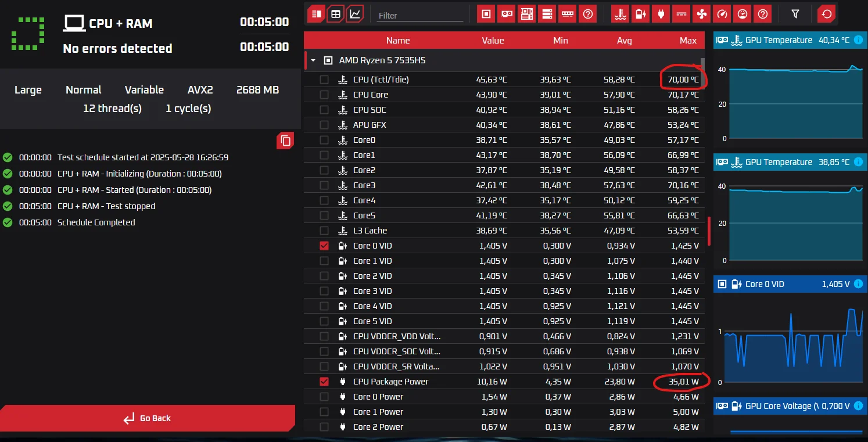Sort by the Value column header
The height and width of the screenshot is (442, 868).
[x=493, y=41]
